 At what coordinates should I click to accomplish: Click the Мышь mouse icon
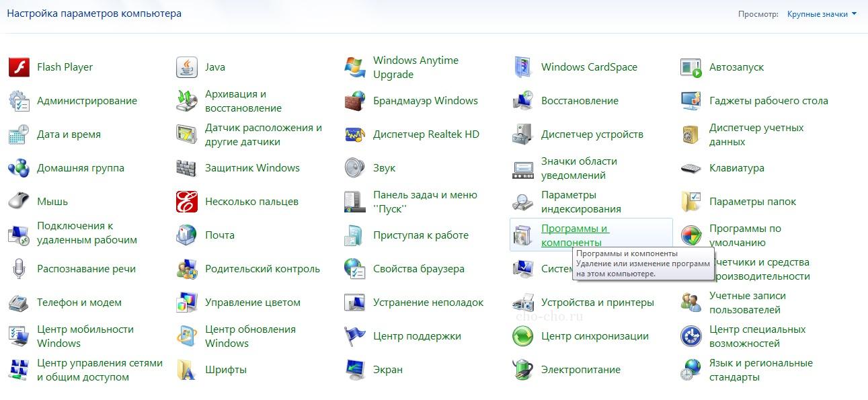19,202
